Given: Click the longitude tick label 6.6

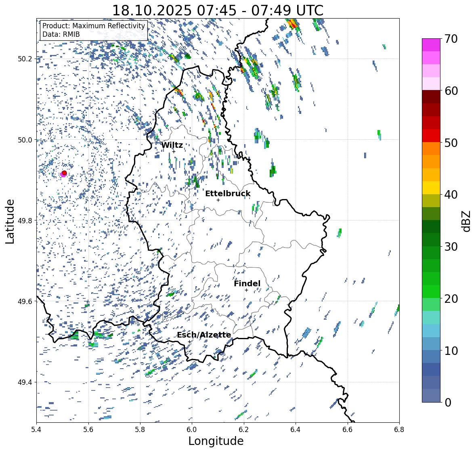Looking at the screenshot, I should [348, 430].
